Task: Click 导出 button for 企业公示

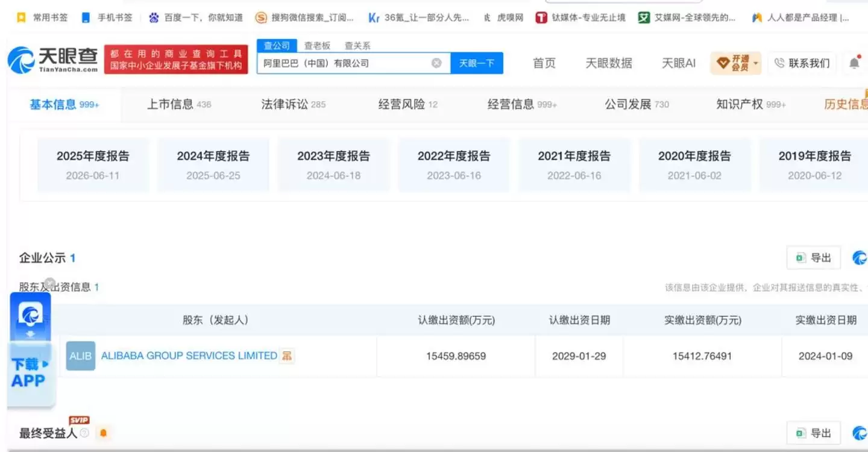Action: point(813,258)
